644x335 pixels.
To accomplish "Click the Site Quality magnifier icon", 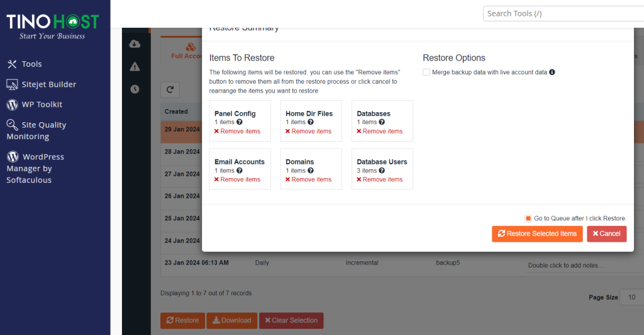I will pos(12,125).
